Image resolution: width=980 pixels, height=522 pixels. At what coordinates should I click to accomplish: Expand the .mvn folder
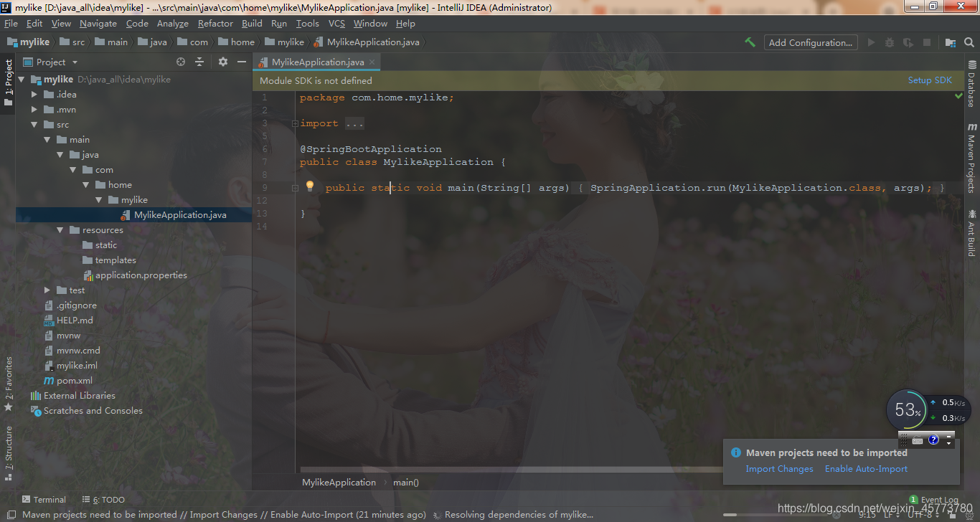click(x=34, y=109)
